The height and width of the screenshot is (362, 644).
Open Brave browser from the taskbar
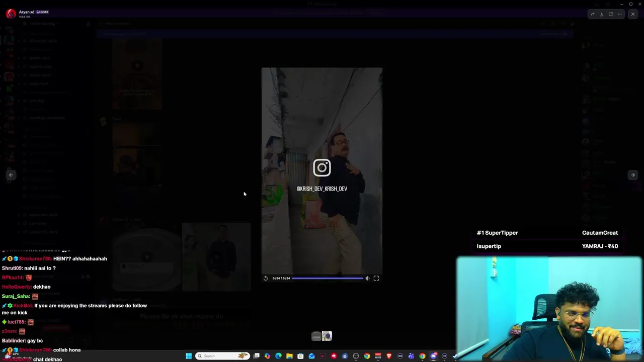point(389,356)
